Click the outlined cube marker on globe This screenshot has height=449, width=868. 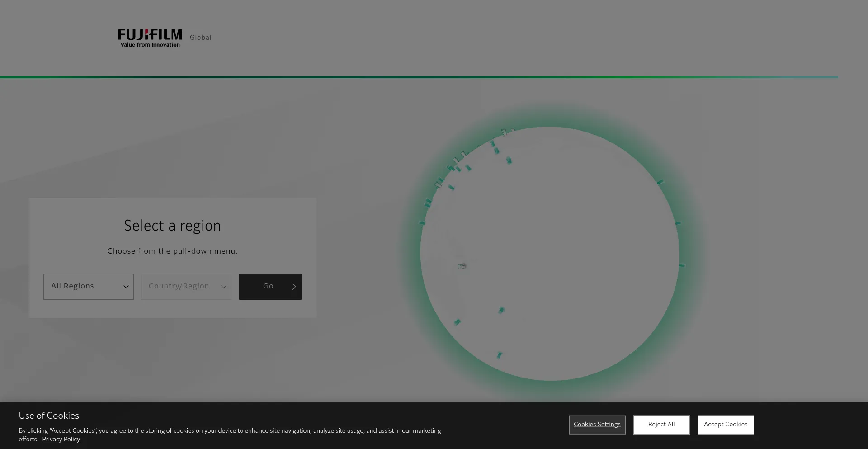tap(462, 266)
